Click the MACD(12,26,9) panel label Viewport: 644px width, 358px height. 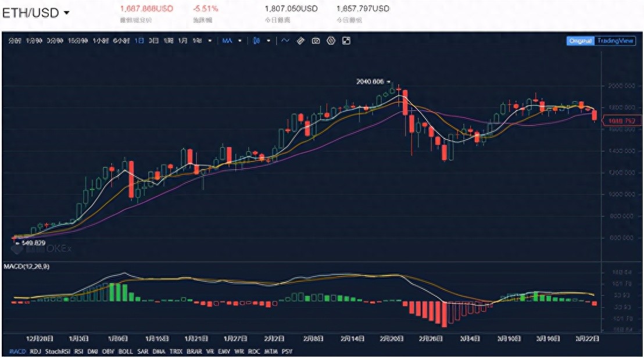27,266
